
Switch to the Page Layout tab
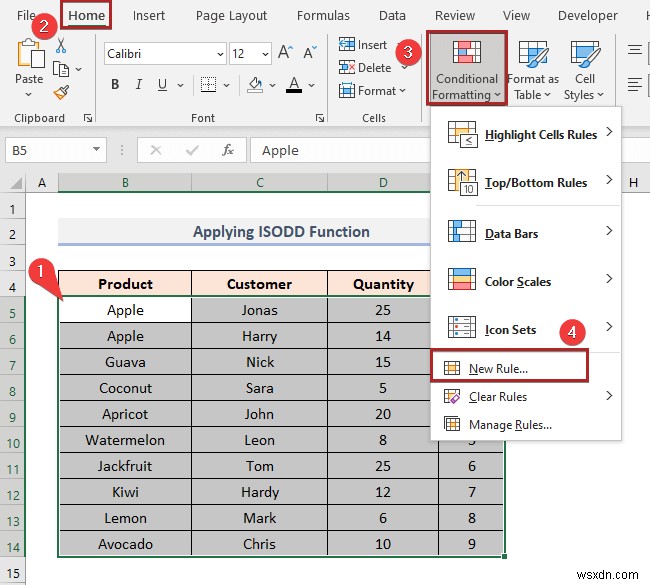[x=231, y=16]
